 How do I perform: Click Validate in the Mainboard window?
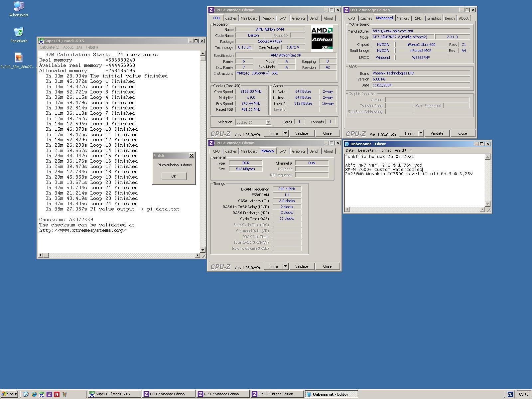click(437, 133)
